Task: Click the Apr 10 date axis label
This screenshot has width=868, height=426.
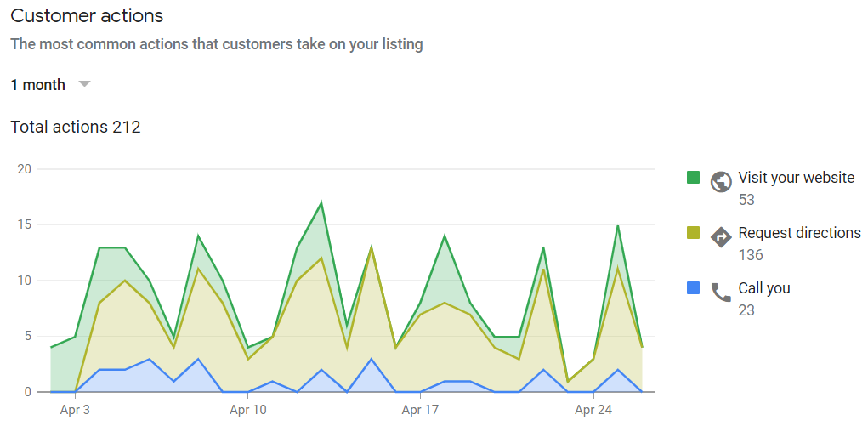Action: (x=247, y=410)
